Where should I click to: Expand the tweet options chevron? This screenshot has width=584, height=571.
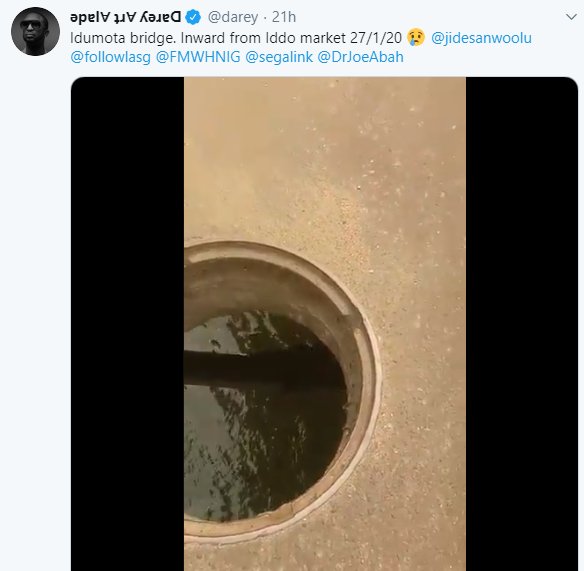coord(571,17)
